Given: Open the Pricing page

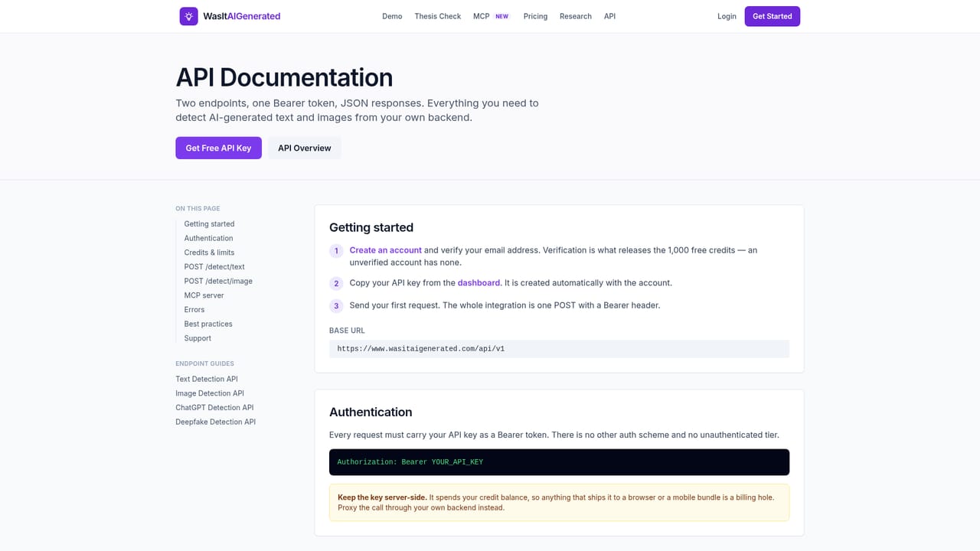Looking at the screenshot, I should [535, 16].
